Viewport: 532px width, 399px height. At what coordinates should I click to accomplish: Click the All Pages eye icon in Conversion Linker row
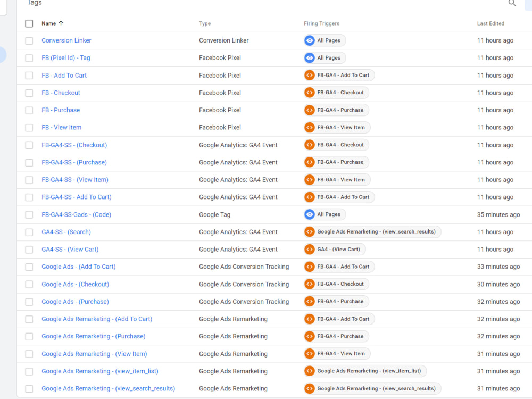(x=310, y=40)
